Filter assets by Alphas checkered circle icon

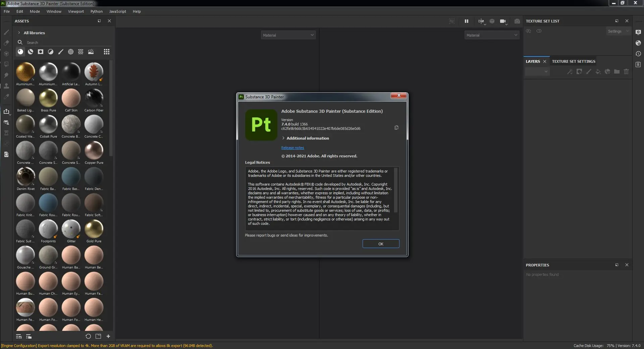tap(71, 52)
